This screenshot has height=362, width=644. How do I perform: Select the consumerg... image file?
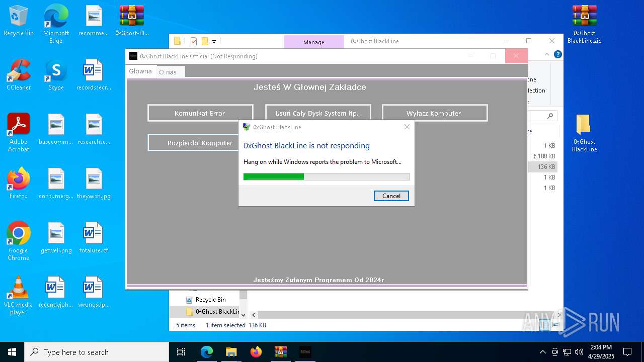[x=56, y=184]
